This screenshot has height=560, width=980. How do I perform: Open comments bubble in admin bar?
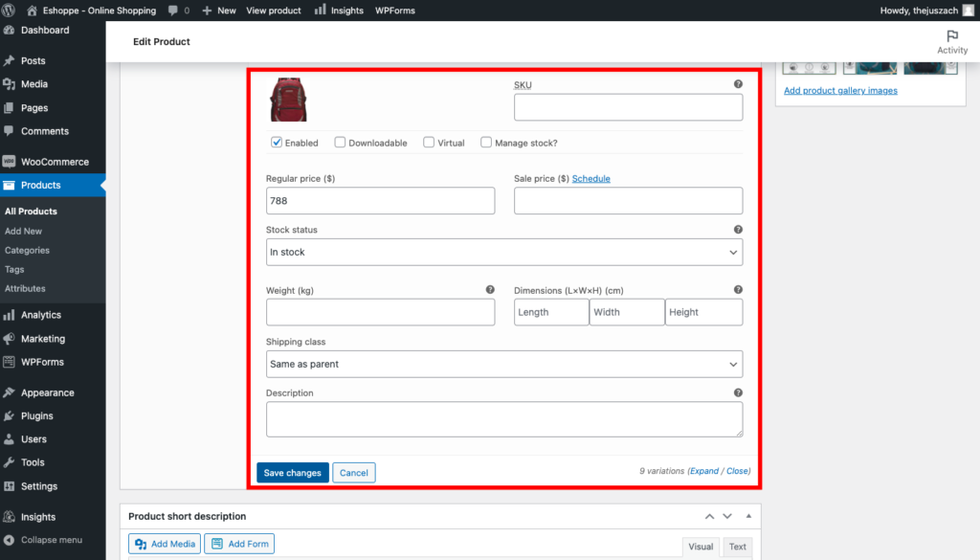(177, 11)
